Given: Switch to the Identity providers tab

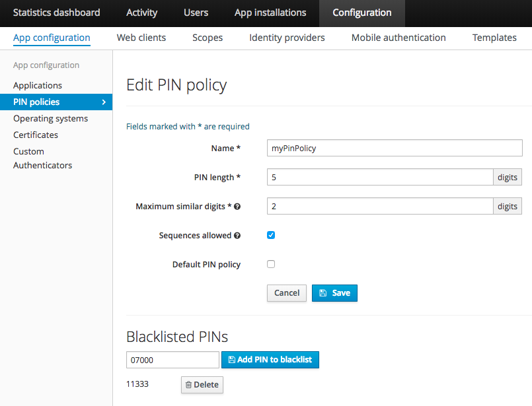Looking at the screenshot, I should pyautogui.click(x=287, y=38).
